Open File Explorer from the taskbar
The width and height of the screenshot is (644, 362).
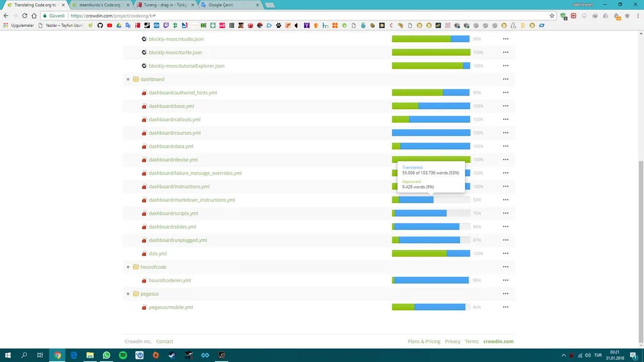pos(90,355)
